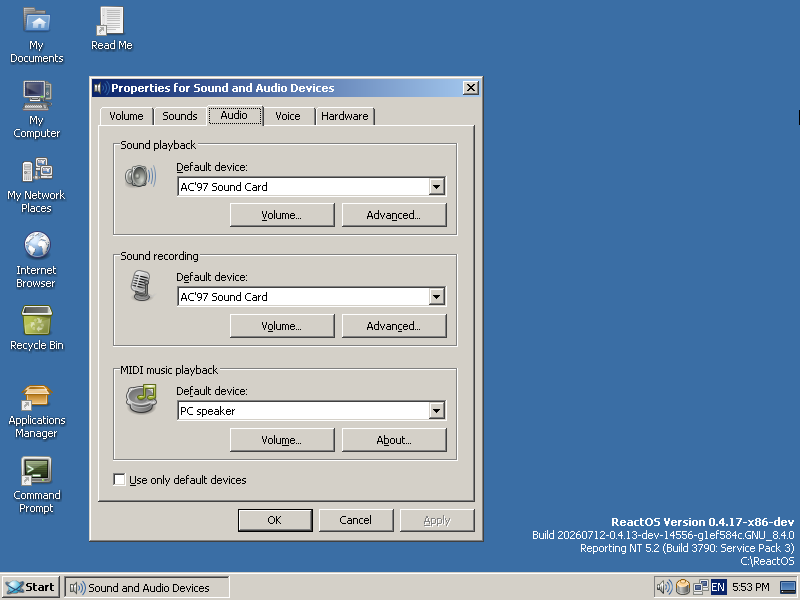Open the My Documents desktop icon
The height and width of the screenshot is (600, 800).
coord(37,35)
